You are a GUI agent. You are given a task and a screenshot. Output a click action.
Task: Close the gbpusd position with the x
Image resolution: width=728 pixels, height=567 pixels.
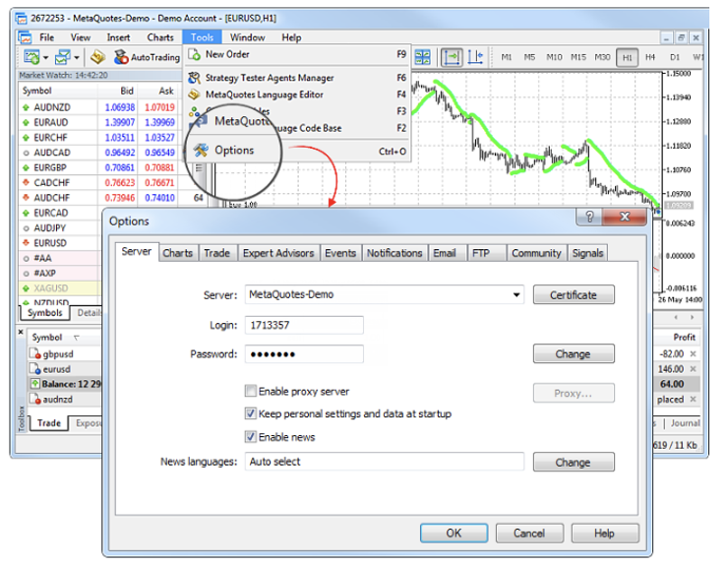(693, 354)
